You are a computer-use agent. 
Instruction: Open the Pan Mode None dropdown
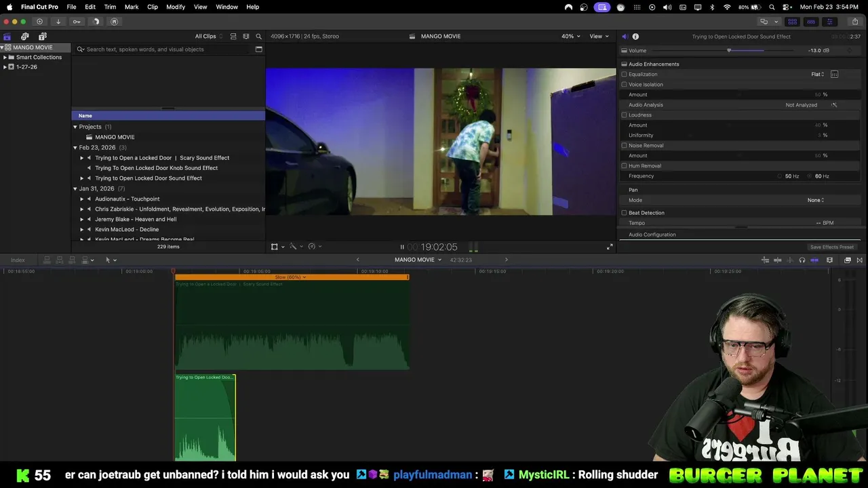click(816, 201)
